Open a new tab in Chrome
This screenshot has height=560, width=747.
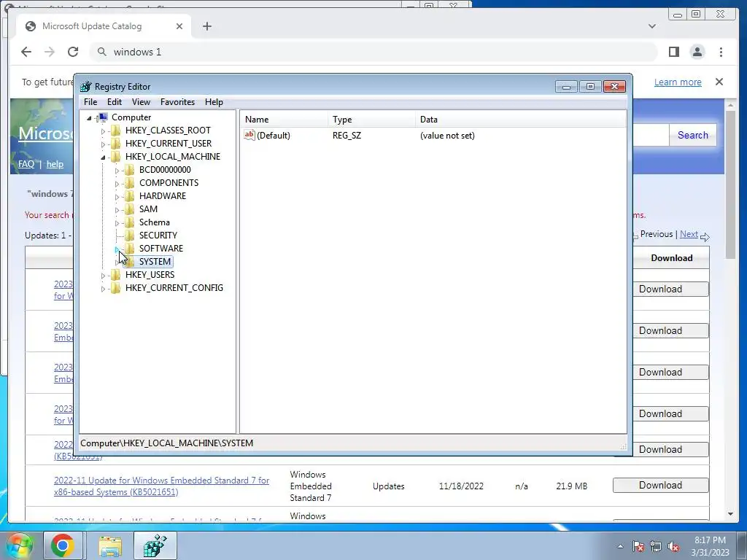click(x=206, y=26)
